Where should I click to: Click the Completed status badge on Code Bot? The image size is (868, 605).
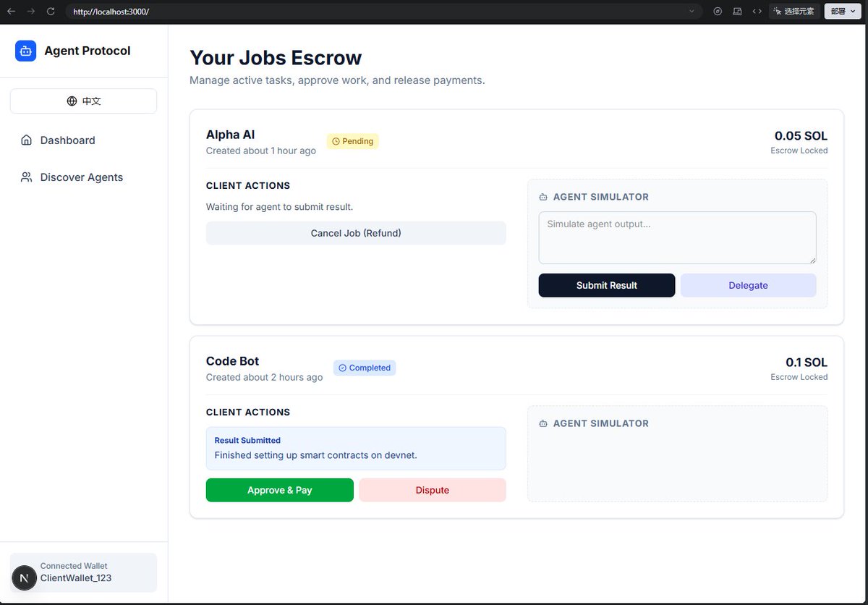click(x=365, y=368)
